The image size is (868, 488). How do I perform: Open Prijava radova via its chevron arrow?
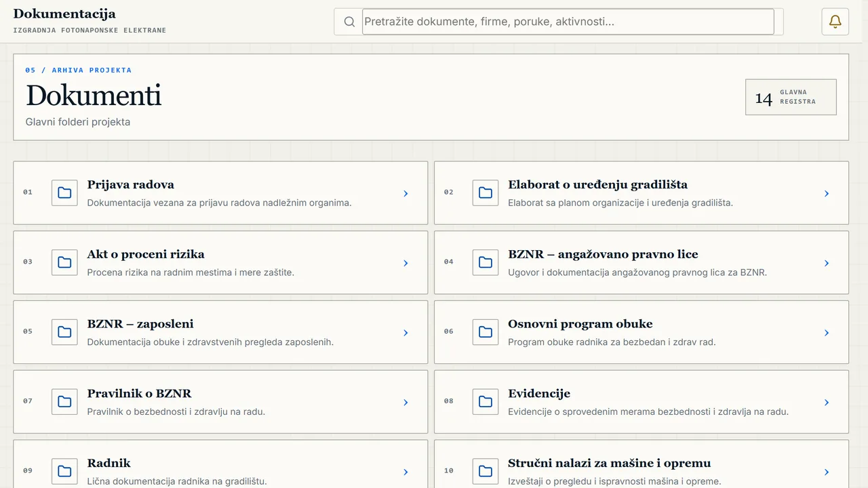[406, 193]
